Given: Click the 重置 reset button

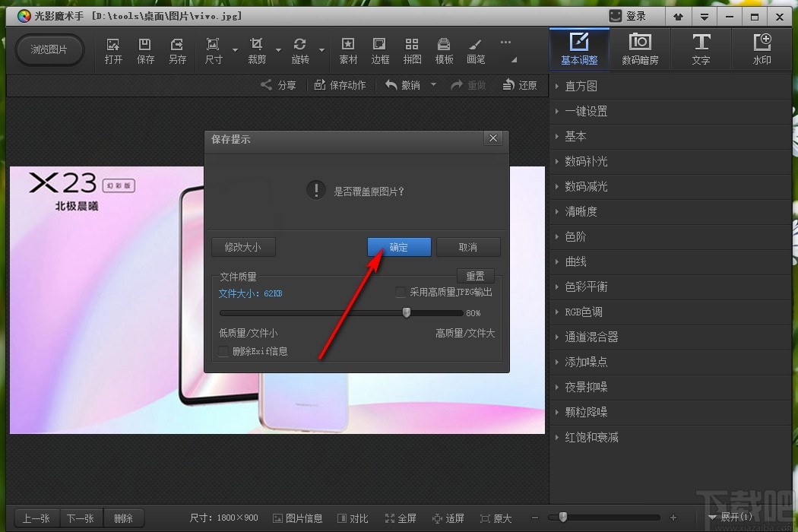Looking at the screenshot, I should (475, 276).
